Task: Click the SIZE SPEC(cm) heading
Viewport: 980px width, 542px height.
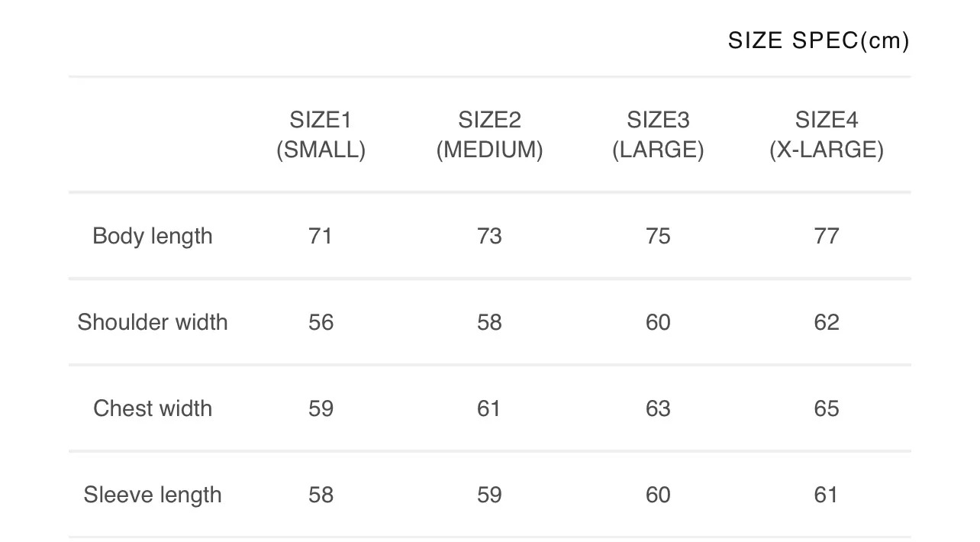Action: coord(818,40)
